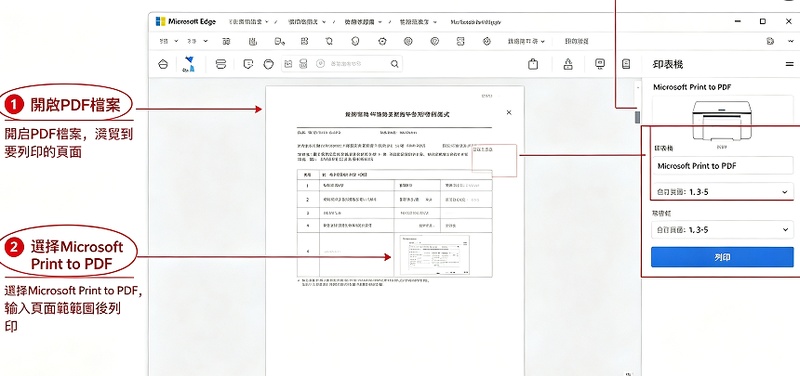The image size is (800, 376).
Task: Click the bar chart icon in the upper toolbar
Action: pyautogui.click(x=252, y=41)
